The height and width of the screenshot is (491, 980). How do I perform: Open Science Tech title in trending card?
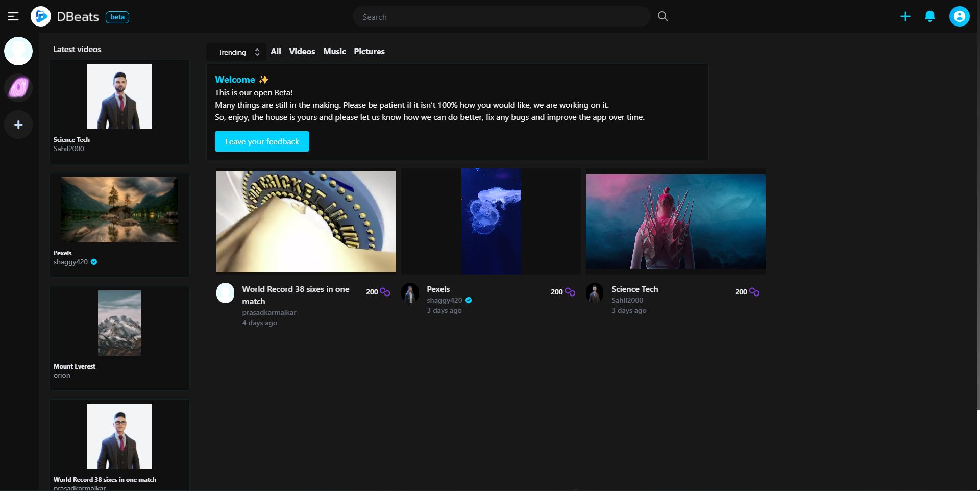click(x=635, y=289)
